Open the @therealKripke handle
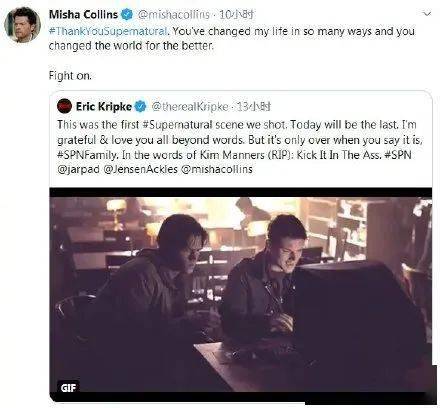This screenshot has width=440, height=408. tap(190, 107)
